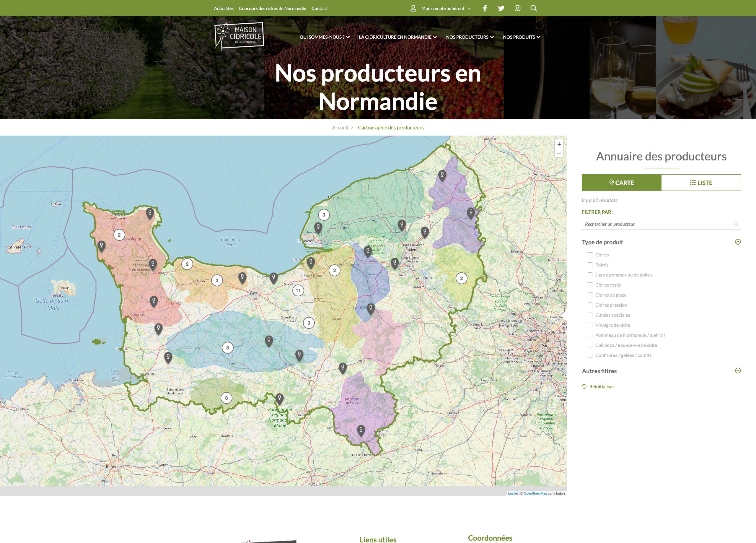Go to Actualités
The width and height of the screenshot is (756, 543).
224,8
